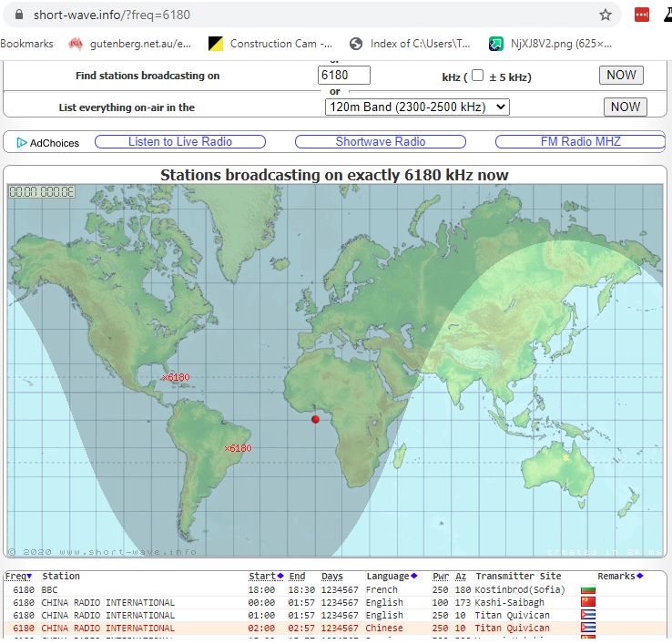Click the yellow star marker in Australia
This screenshot has width=672, height=644.
565,457
